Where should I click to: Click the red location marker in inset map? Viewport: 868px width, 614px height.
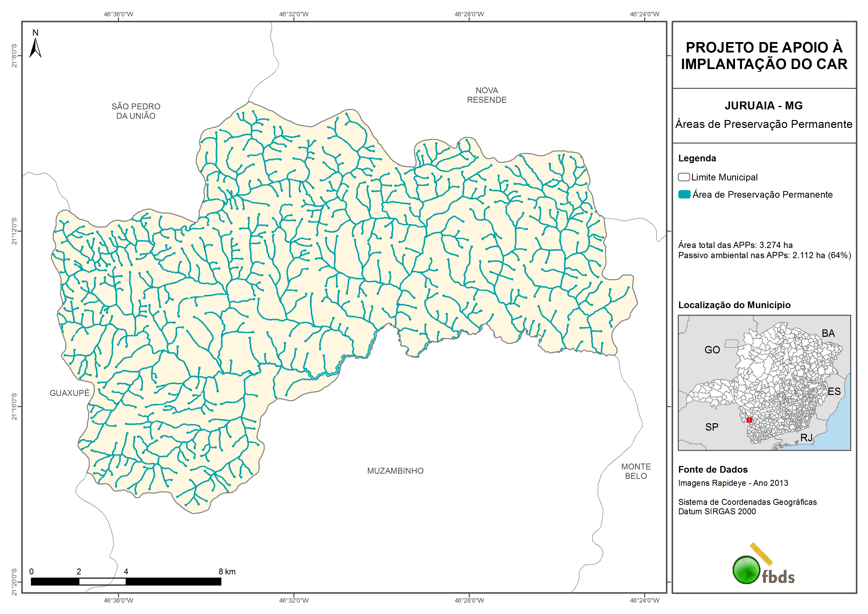tap(749, 420)
